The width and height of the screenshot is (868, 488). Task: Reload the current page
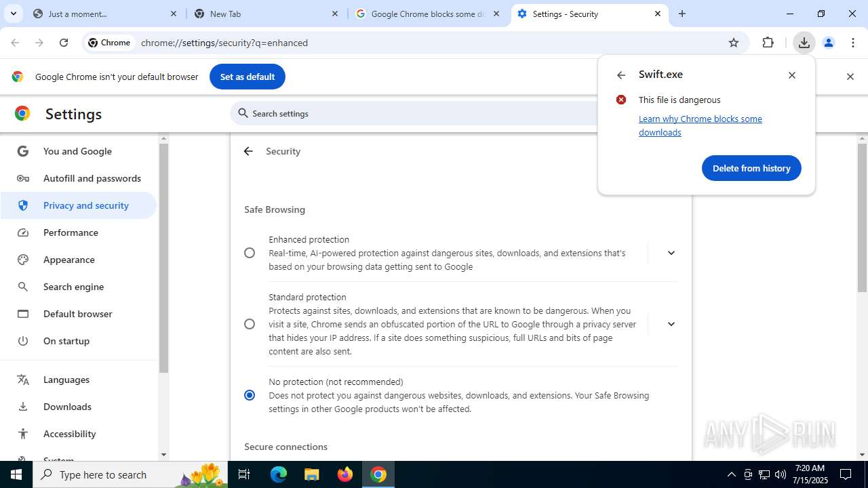coord(64,43)
